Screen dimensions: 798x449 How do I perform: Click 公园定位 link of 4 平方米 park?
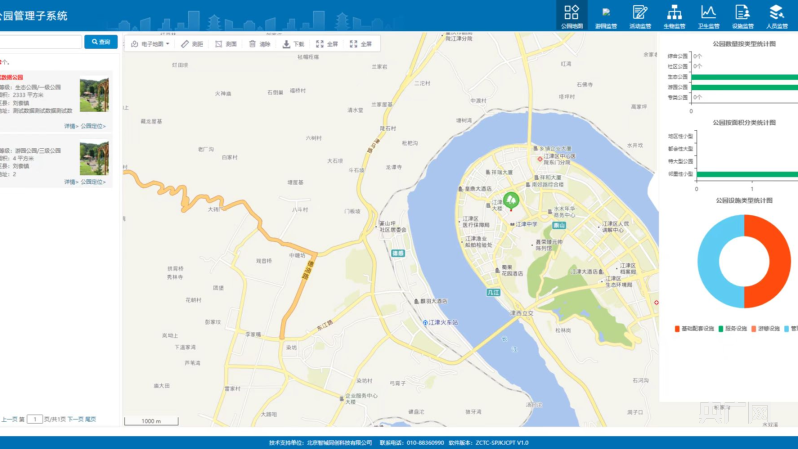[93, 182]
